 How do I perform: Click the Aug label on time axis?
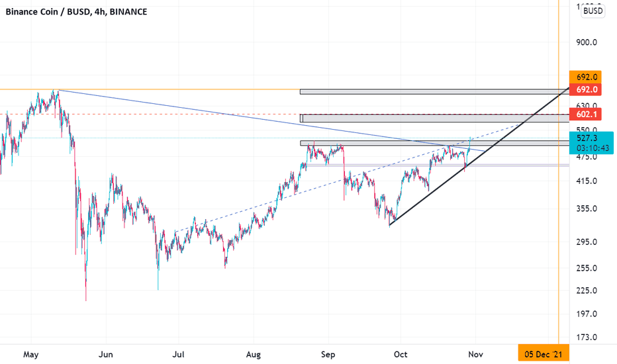point(254,355)
